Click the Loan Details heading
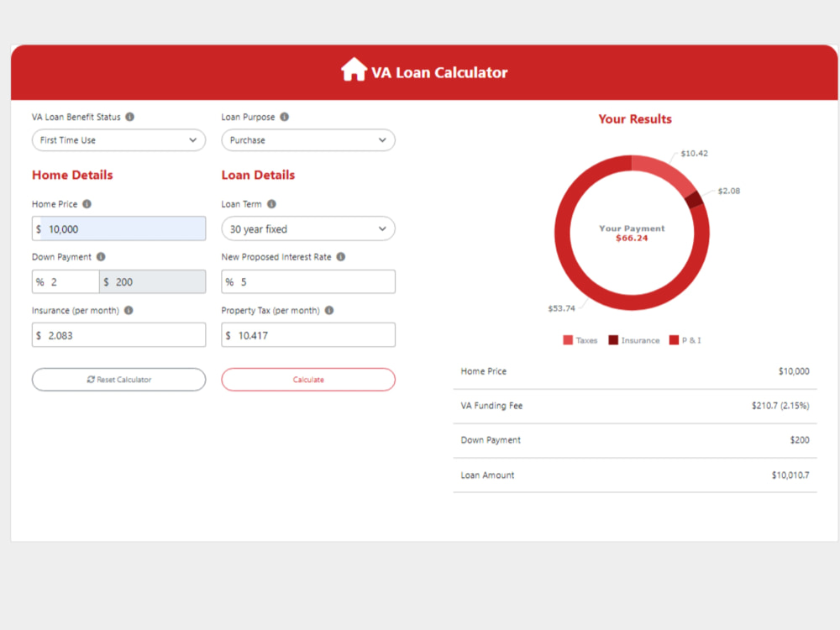 [258, 176]
